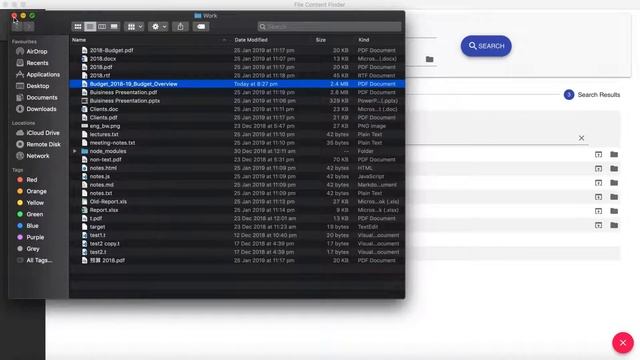This screenshot has width=640, height=360.
Task: Select the Yellow tag
Action: click(30, 202)
